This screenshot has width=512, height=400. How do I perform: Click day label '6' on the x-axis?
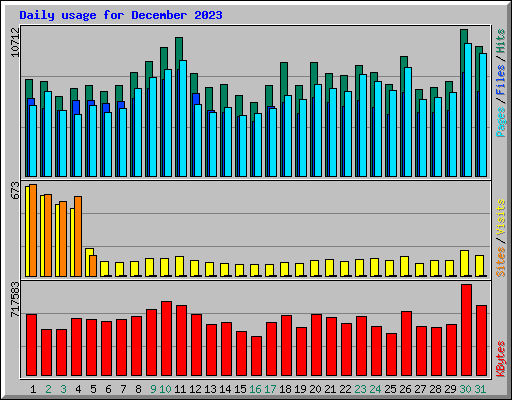click(108, 389)
